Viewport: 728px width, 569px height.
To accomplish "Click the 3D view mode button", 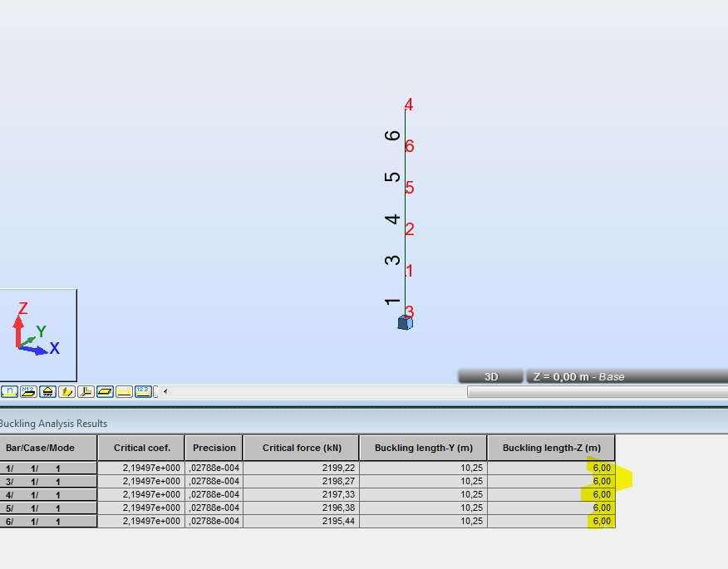I will (491, 376).
